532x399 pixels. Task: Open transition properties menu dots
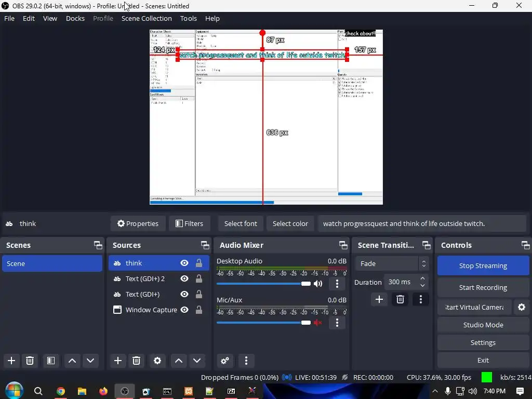pos(421,299)
